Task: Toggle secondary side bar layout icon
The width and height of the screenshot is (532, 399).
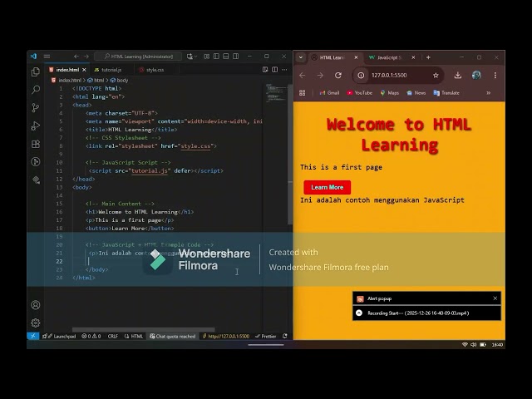Action: (235, 57)
